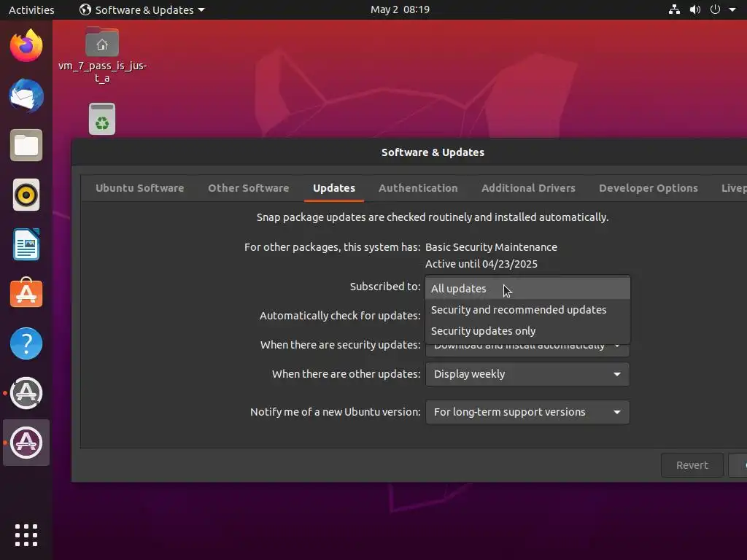Select the Updates tab
Viewport: 747px width, 560px height.
(x=334, y=188)
